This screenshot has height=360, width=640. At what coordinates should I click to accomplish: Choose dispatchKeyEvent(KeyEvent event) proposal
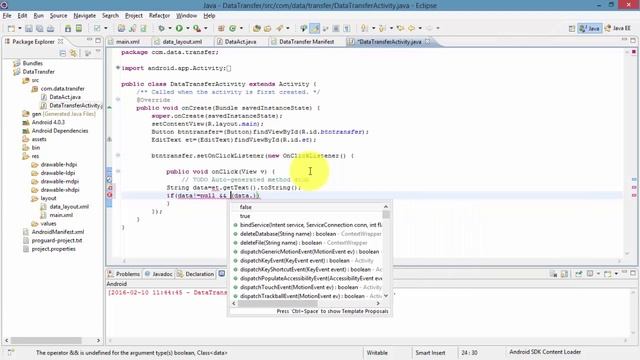(306, 260)
